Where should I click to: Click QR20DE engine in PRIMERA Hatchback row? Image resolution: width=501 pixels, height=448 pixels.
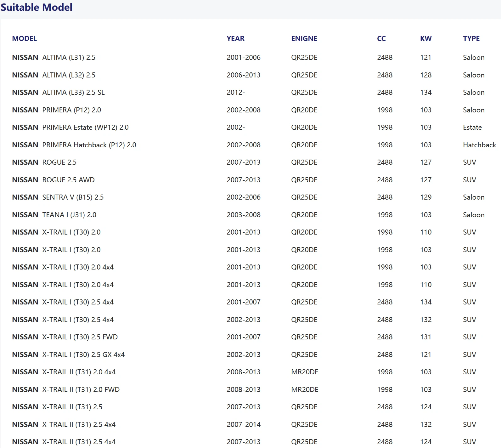(x=304, y=145)
